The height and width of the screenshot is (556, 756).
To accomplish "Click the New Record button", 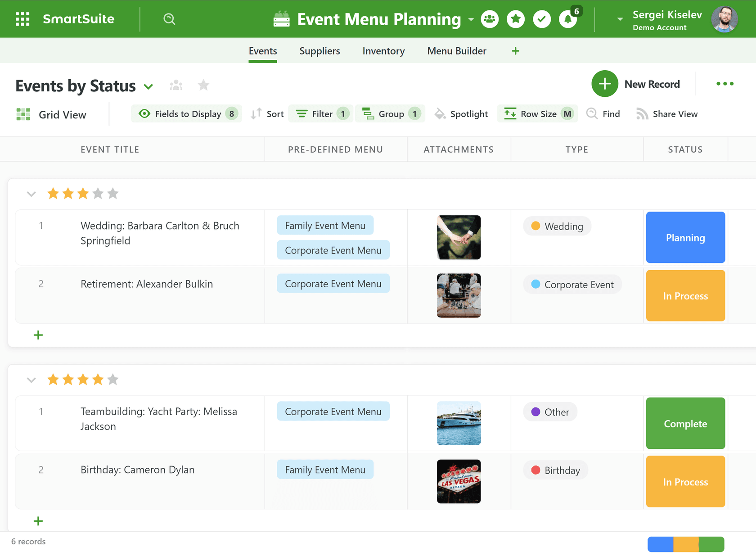I will (636, 84).
